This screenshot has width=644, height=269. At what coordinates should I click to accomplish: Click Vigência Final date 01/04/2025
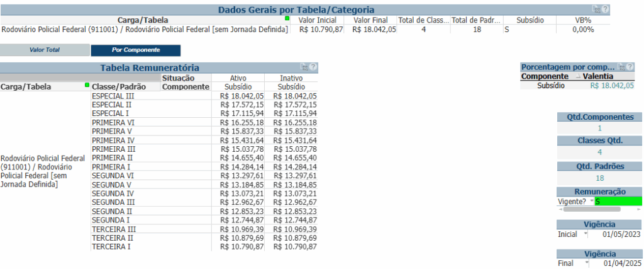pyautogui.click(x=621, y=263)
